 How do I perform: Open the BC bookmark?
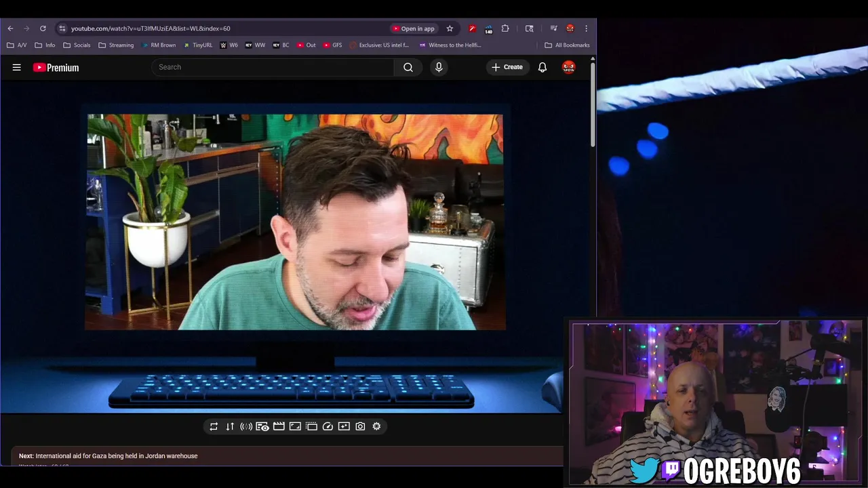click(x=281, y=45)
